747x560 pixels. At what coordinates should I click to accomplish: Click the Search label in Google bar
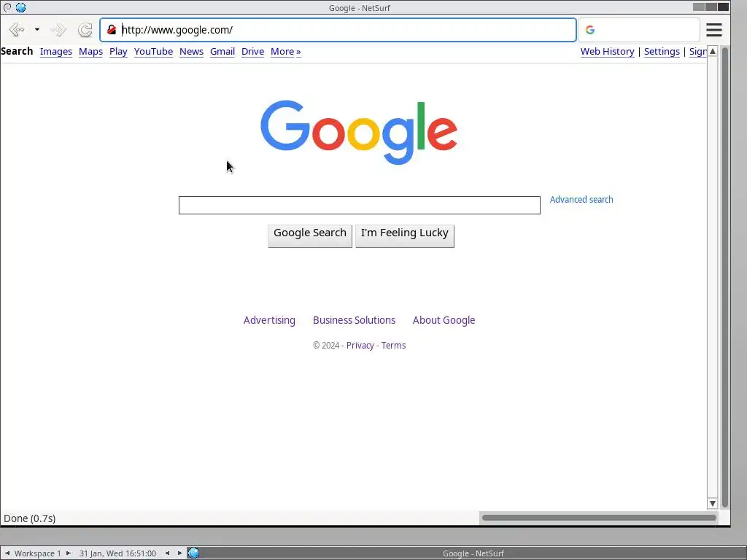tap(17, 51)
